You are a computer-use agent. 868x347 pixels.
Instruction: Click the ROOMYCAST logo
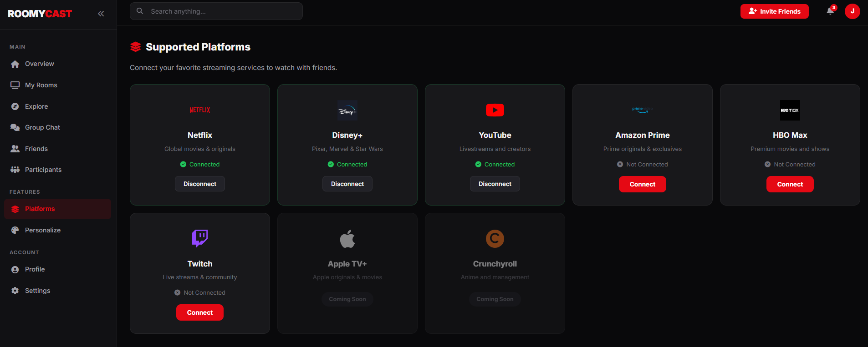click(x=40, y=14)
